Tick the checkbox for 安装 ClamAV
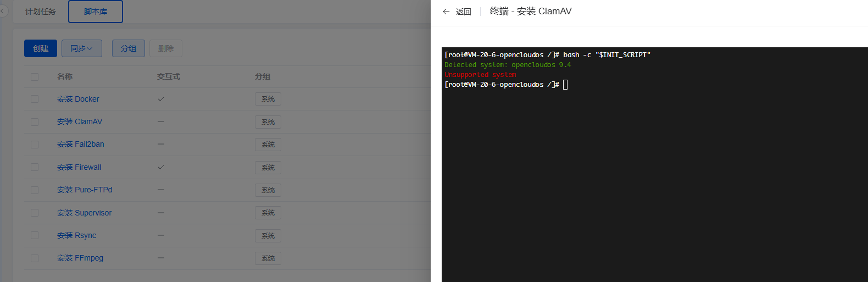The image size is (868, 282). coord(35,121)
